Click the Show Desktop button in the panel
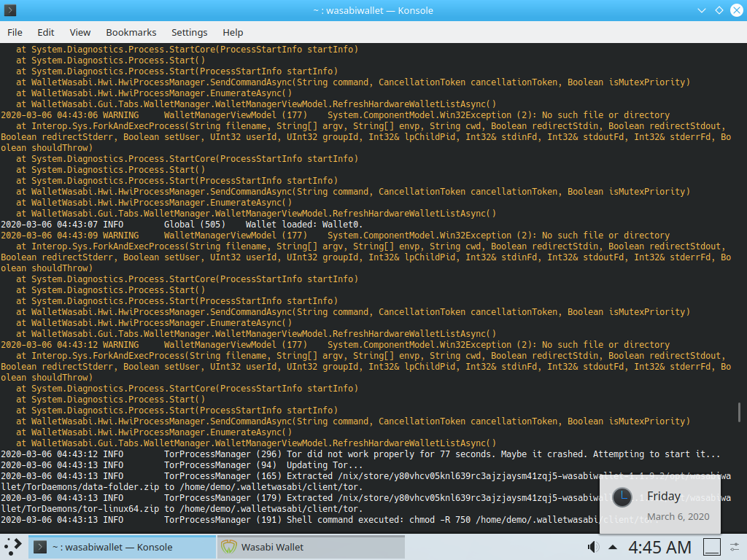Screen dimensions: 747x560 [x=712, y=547]
